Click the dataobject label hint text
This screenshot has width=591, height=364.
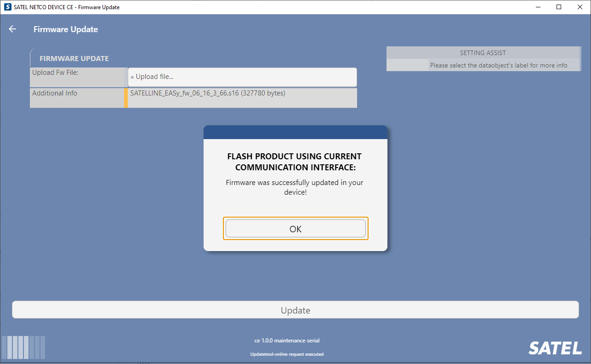coord(499,65)
